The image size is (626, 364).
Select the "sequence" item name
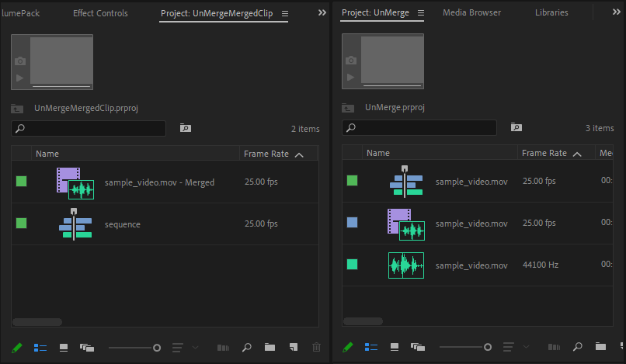(122, 225)
